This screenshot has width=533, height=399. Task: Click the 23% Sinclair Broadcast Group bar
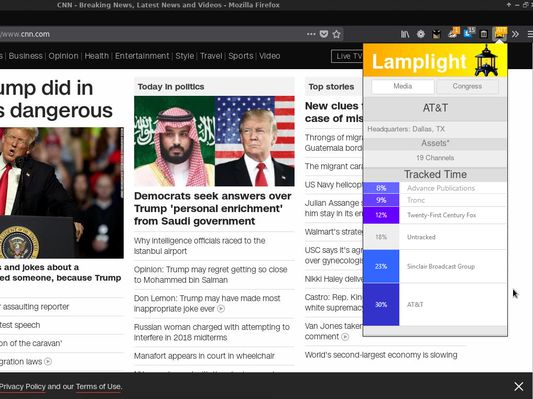coord(381,266)
